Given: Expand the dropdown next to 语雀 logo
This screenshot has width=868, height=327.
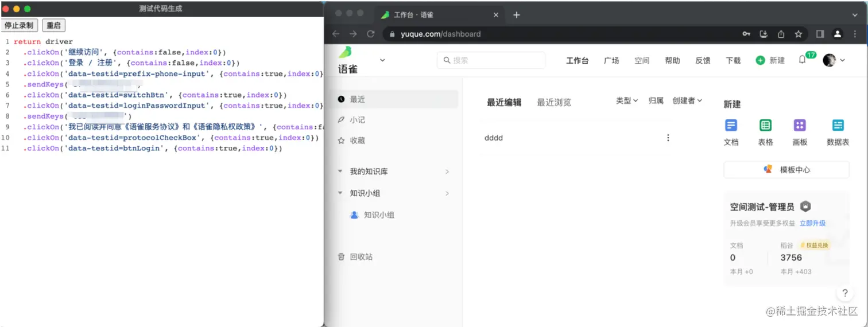Looking at the screenshot, I should 382,60.
